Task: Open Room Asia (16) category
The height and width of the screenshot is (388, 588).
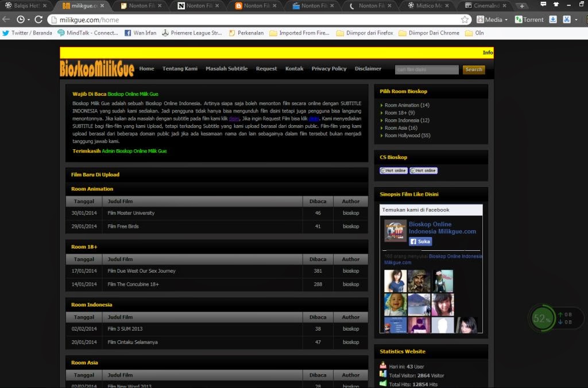Action: click(401, 128)
